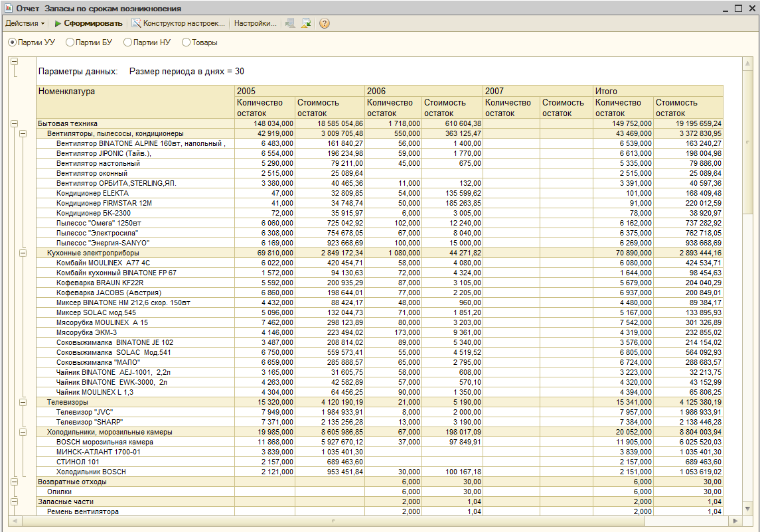Click 'Размер периода в днях = 30' text
Viewport: 760px width, 532px height.
click(x=187, y=72)
